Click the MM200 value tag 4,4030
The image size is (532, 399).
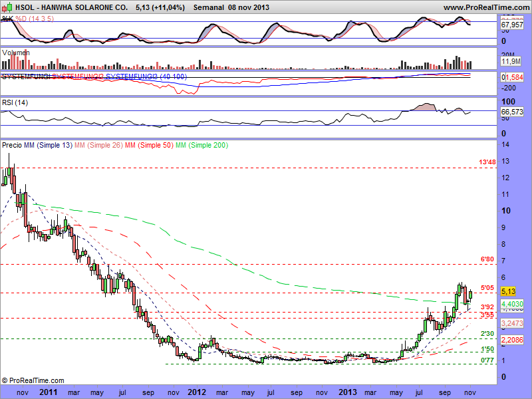[512, 304]
